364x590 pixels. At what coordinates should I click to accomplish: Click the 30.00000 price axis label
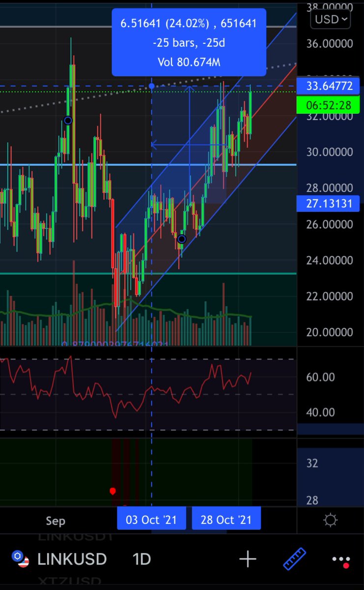click(x=330, y=152)
